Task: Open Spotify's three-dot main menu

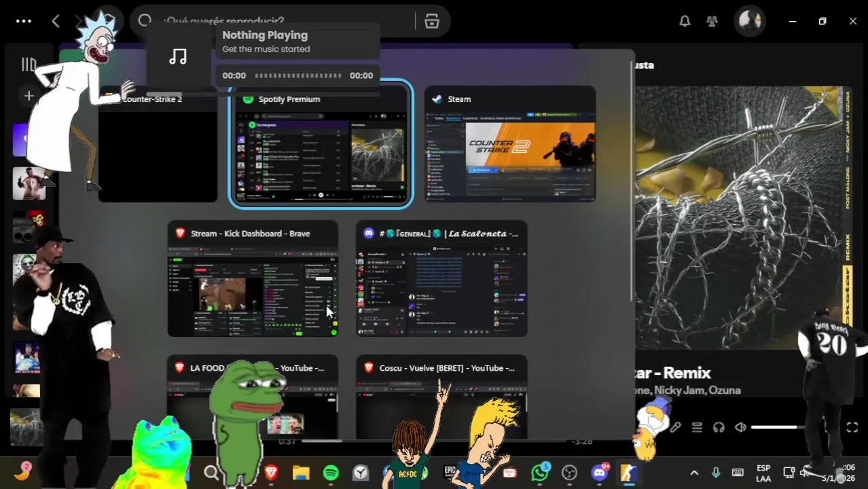Action: pyautogui.click(x=23, y=21)
